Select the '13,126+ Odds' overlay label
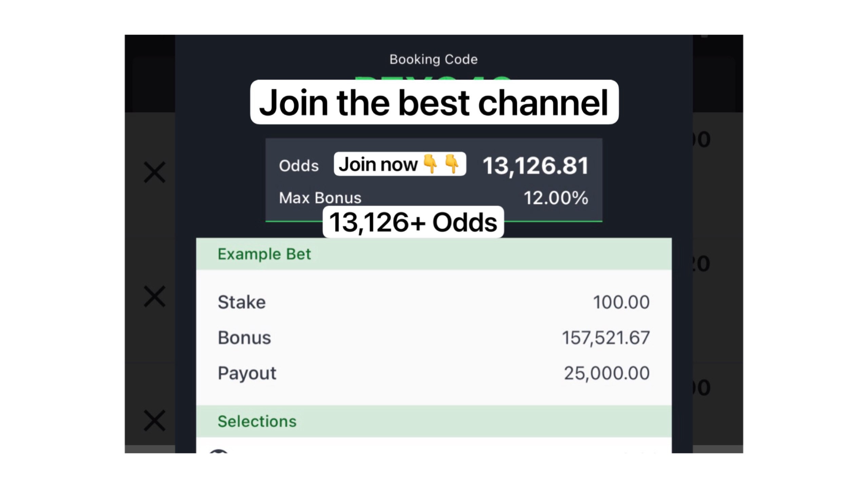The height and width of the screenshot is (488, 868). (413, 222)
